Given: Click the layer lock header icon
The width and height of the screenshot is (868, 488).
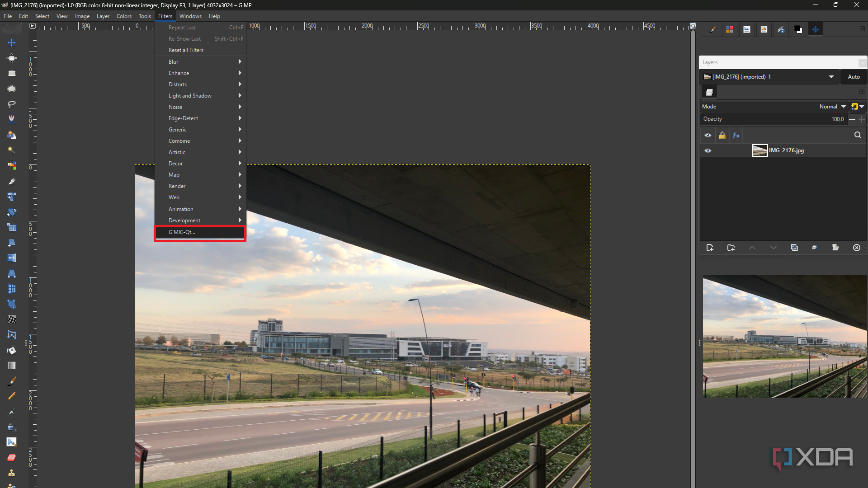Looking at the screenshot, I should click(x=722, y=135).
